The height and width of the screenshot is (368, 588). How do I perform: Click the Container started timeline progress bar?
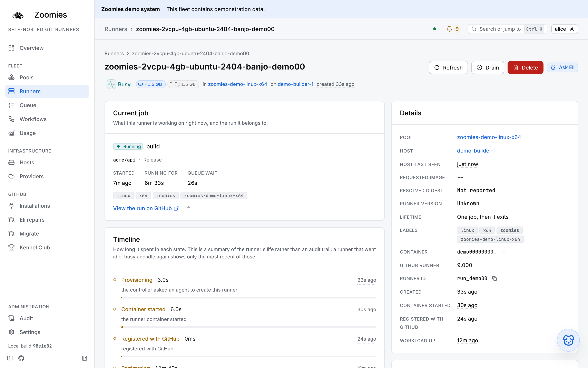(x=248, y=327)
